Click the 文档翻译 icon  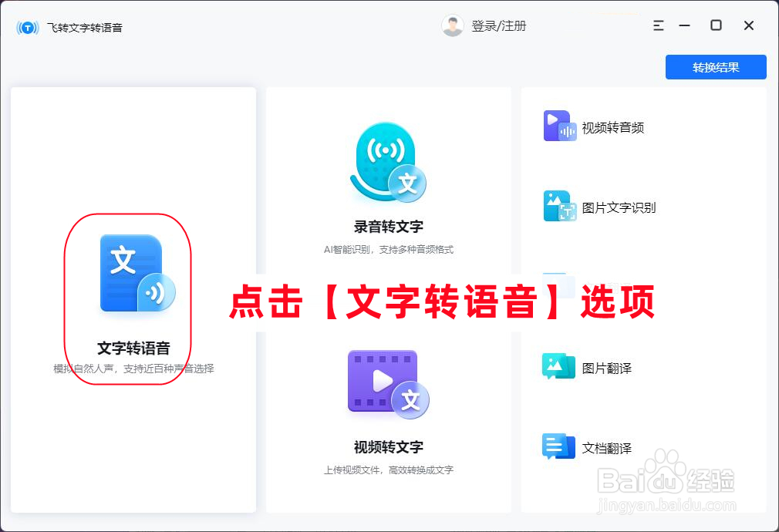point(558,446)
